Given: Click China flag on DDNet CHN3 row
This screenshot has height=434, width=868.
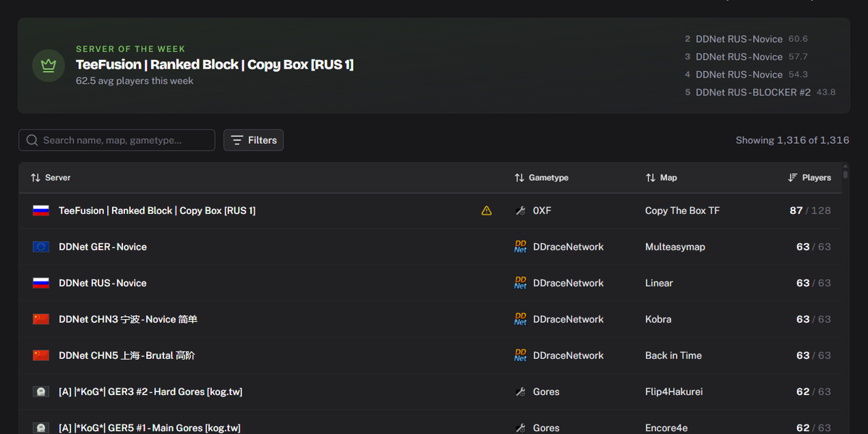Looking at the screenshot, I should (x=41, y=319).
